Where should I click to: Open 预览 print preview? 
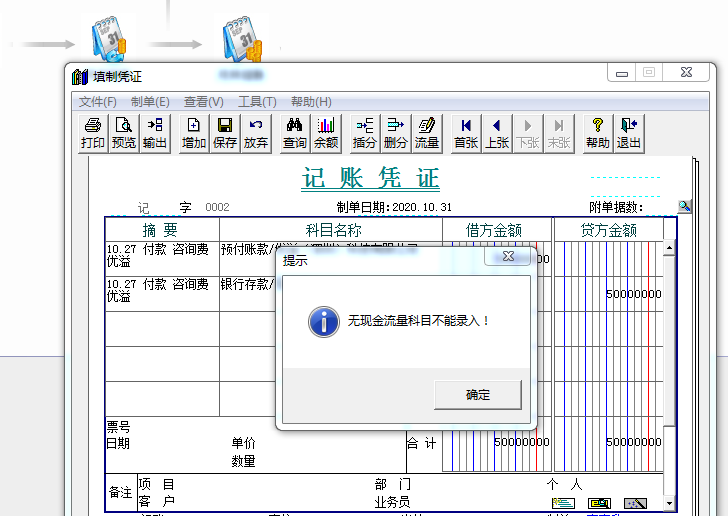124,133
